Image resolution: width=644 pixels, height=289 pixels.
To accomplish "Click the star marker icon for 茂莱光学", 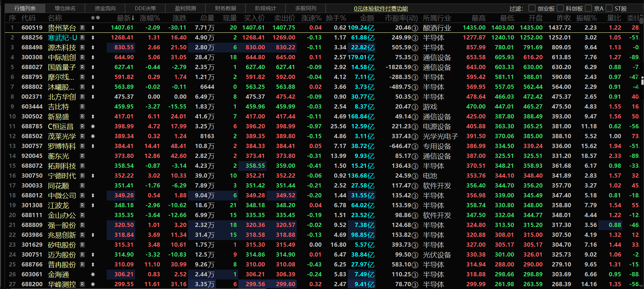I will click(x=93, y=136).
